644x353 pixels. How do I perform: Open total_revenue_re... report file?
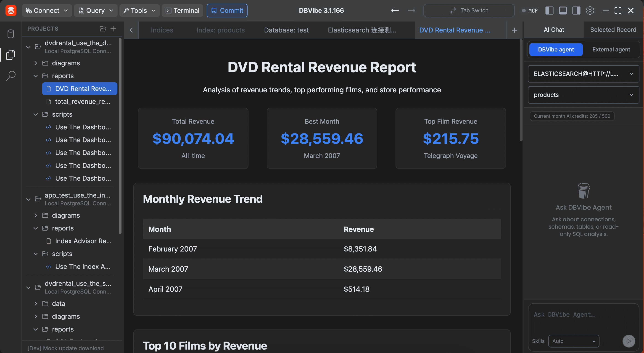[x=79, y=101]
